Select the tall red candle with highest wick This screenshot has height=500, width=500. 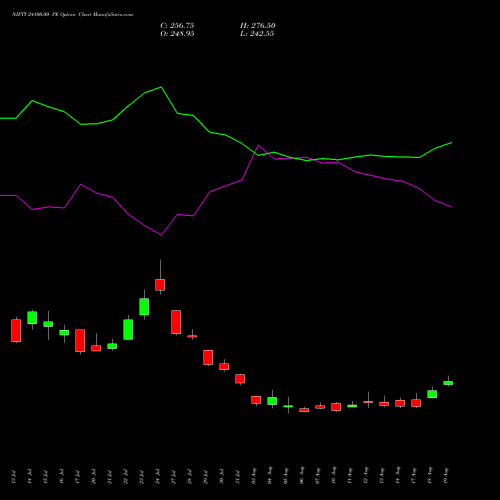pos(160,285)
